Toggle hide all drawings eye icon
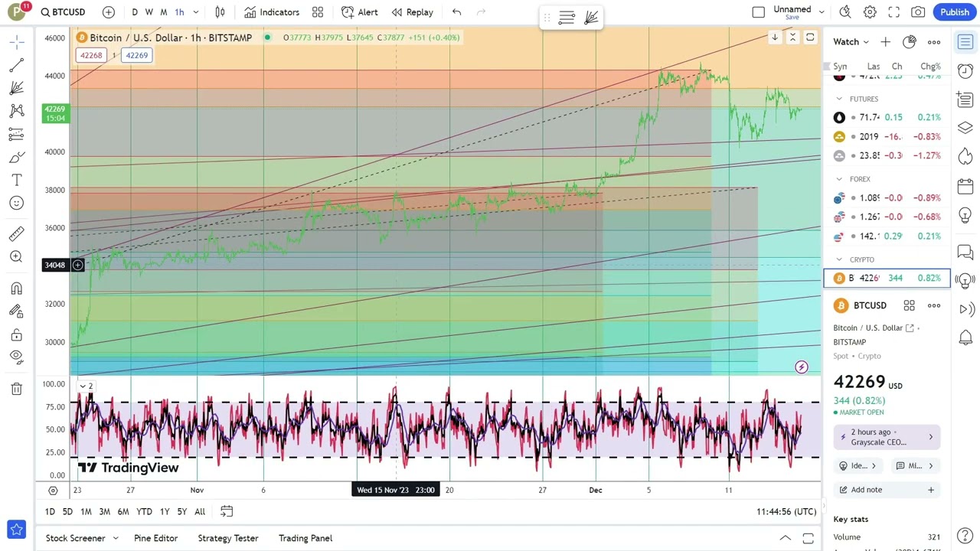Screen dimensions: 980x551 (x=16, y=357)
